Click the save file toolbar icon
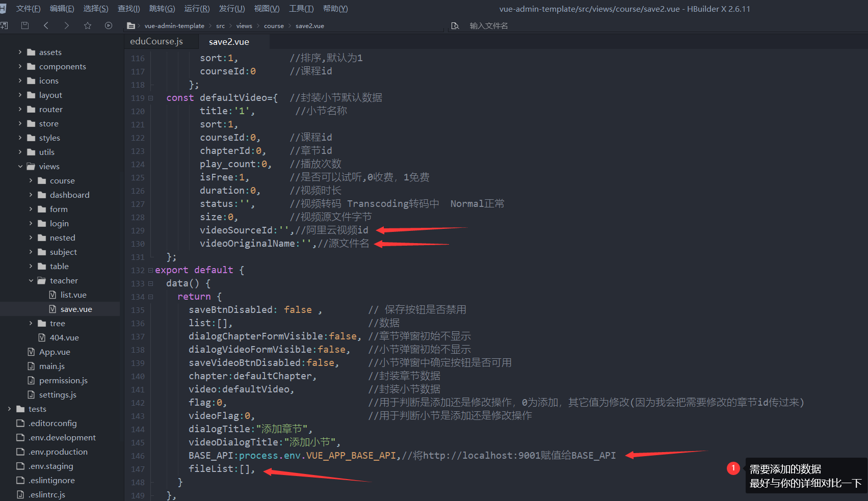 [x=24, y=25]
